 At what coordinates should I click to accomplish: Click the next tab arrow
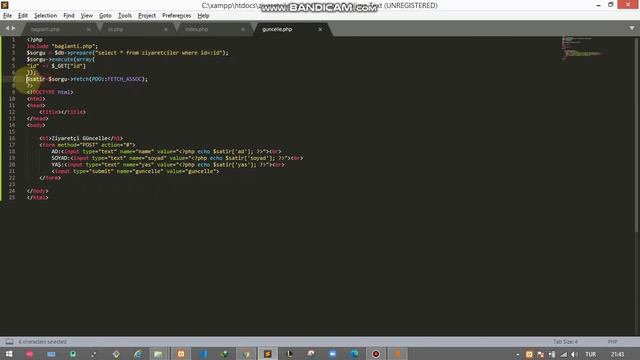coord(13,28)
